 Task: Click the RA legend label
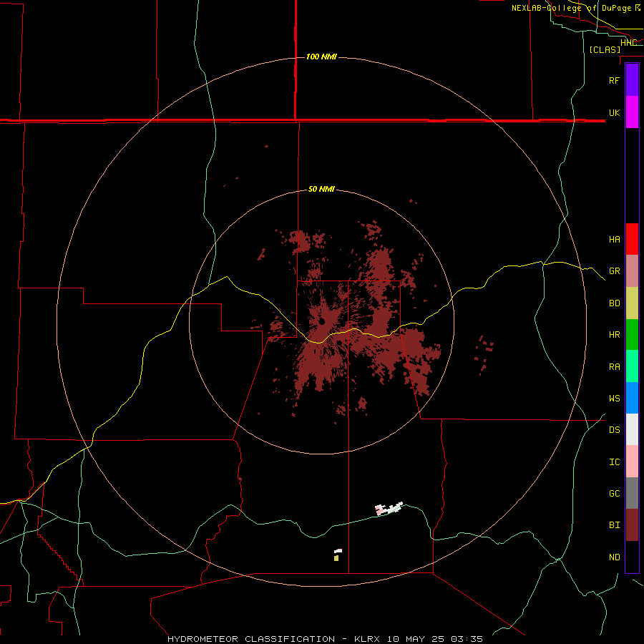point(614,367)
